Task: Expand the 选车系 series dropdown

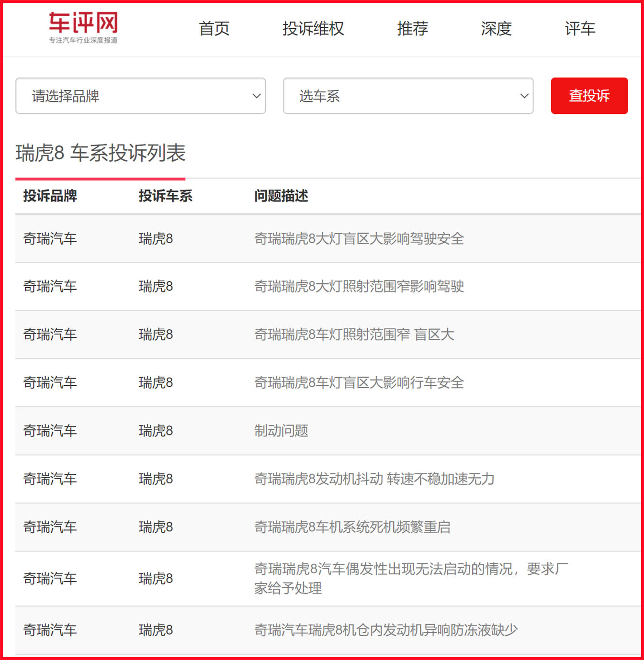Action: (x=408, y=96)
